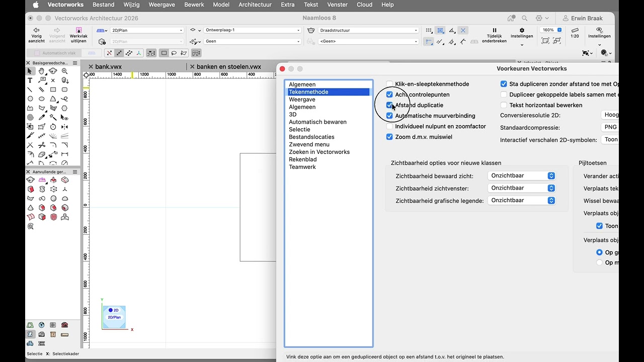This screenshot has width=644, height=362.
Task: Pick the Hexagon polygon tool
Action: pos(64,108)
